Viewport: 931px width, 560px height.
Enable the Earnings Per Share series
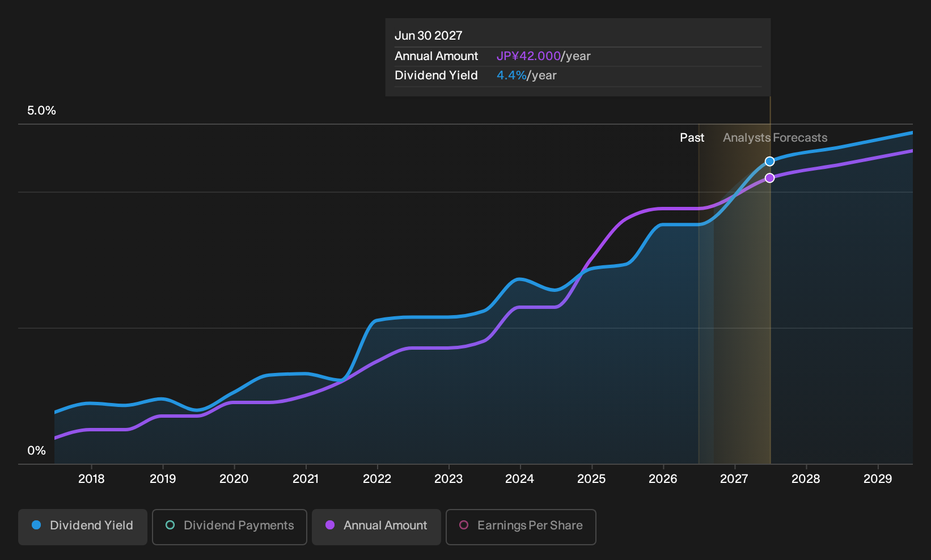(x=521, y=527)
